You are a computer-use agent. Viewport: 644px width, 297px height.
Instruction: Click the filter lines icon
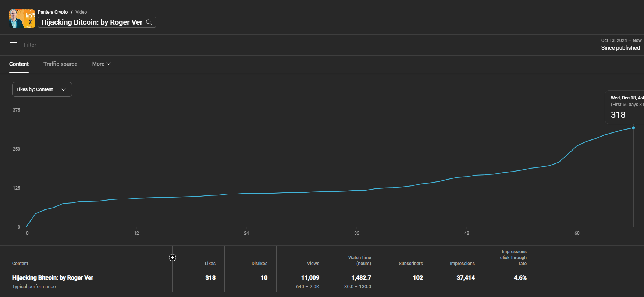point(14,45)
